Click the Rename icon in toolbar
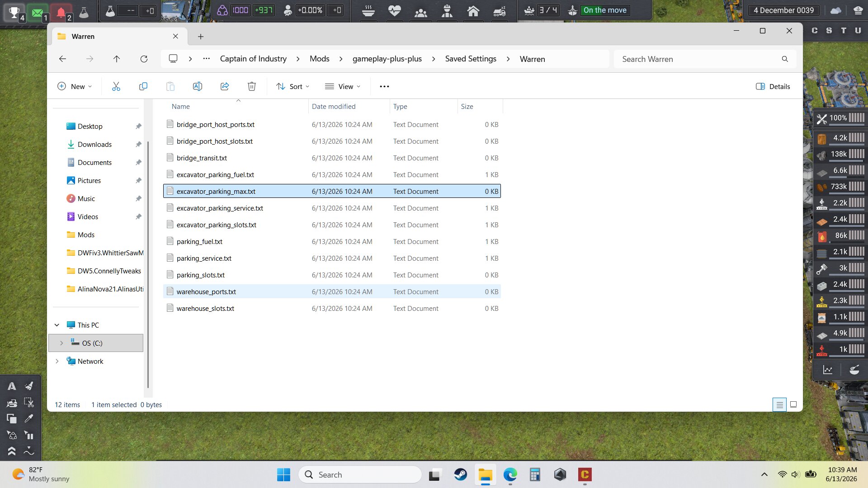Viewport: 868px width, 488px height. click(x=198, y=86)
